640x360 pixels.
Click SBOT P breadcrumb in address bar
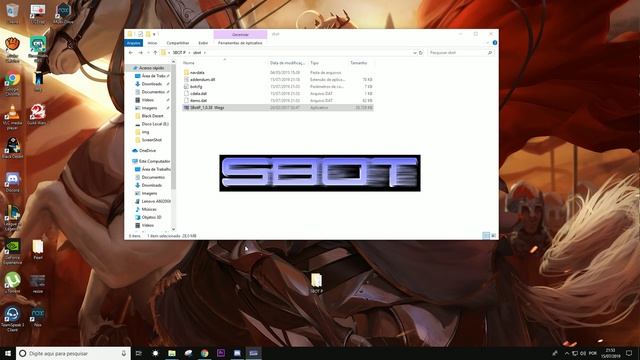point(179,53)
